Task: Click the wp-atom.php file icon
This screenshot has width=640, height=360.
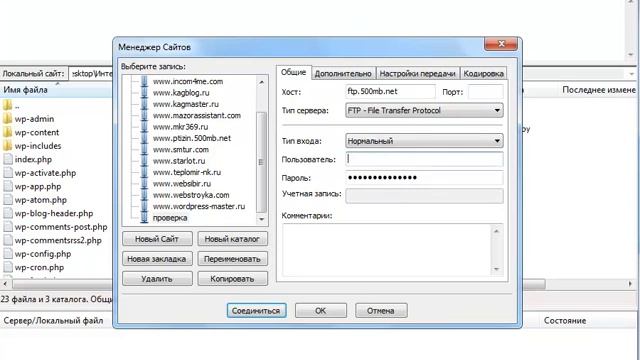Action: [8, 200]
